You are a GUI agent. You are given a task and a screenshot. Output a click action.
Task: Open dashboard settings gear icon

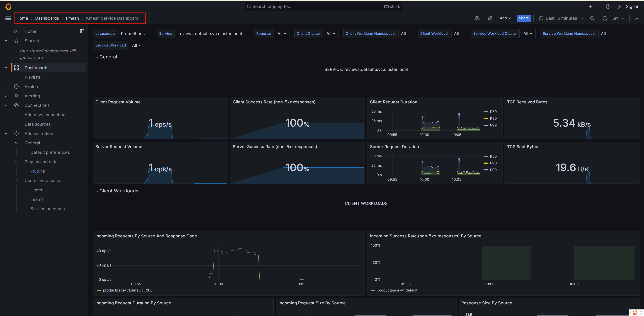coord(490,18)
